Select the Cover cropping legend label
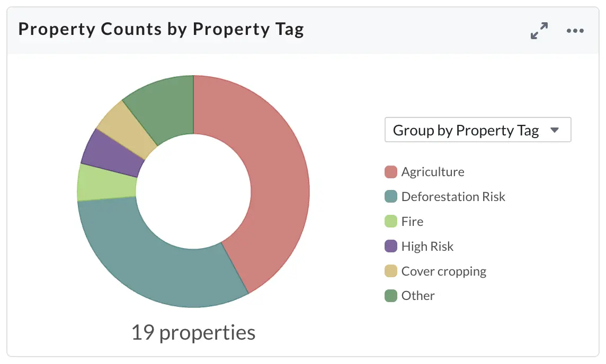 (x=444, y=271)
